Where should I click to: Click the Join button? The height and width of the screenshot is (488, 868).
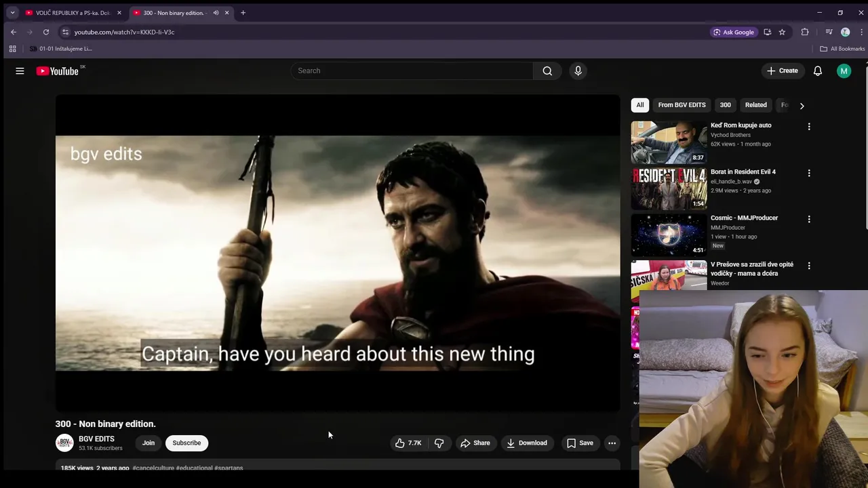[x=149, y=443]
